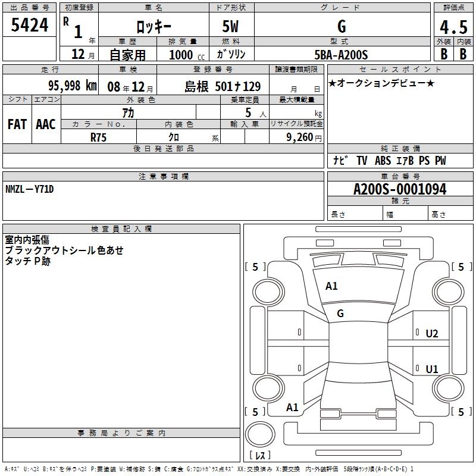
Task: Click the shift value "FAT"
Action: tap(17, 124)
